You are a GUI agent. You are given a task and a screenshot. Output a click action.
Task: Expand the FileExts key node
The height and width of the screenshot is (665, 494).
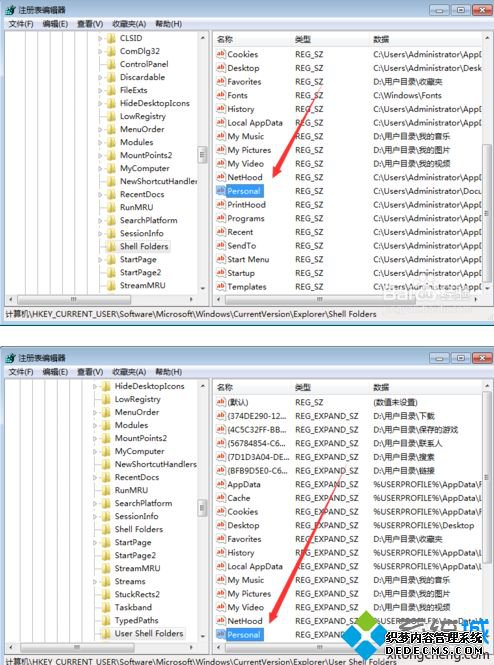(100, 90)
